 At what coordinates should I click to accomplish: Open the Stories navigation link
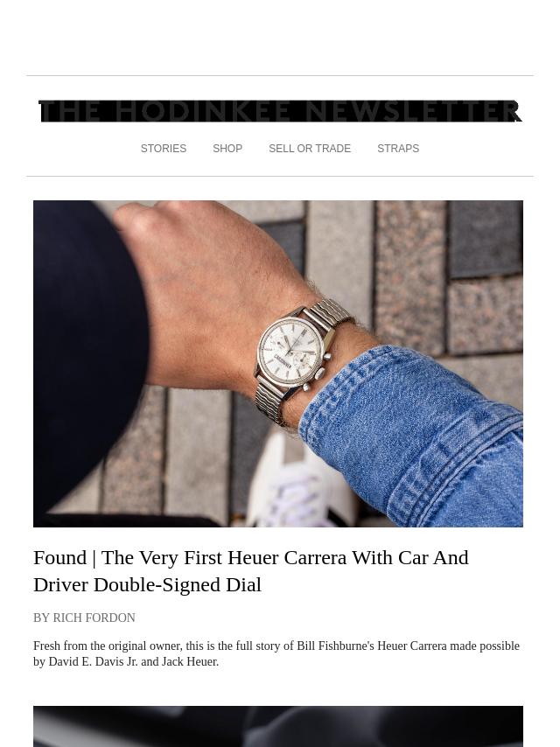coord(164,149)
